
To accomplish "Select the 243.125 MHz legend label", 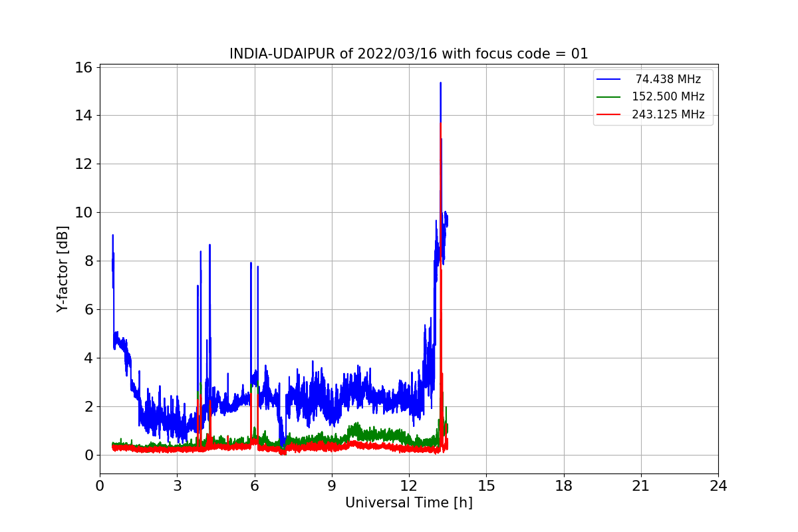I will [x=668, y=114].
